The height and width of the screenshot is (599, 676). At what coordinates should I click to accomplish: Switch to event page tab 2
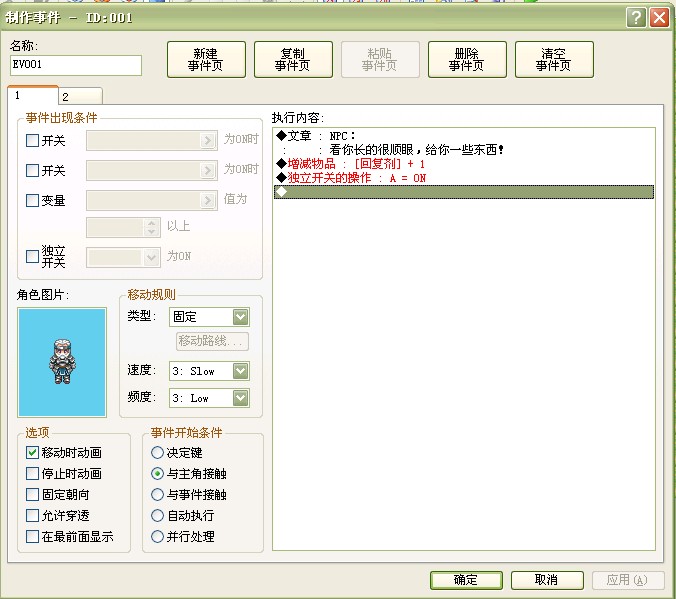[81, 96]
